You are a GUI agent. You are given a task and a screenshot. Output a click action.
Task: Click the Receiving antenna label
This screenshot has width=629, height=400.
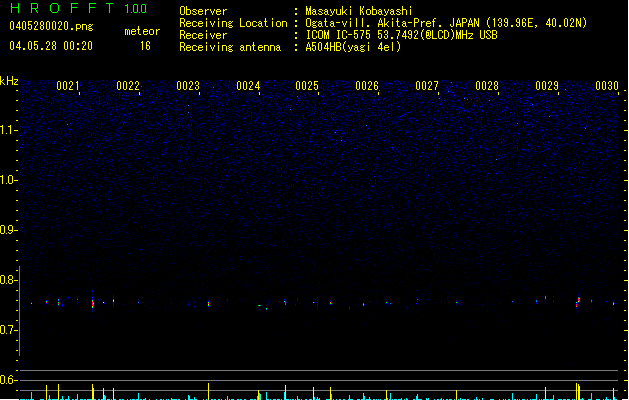point(230,47)
